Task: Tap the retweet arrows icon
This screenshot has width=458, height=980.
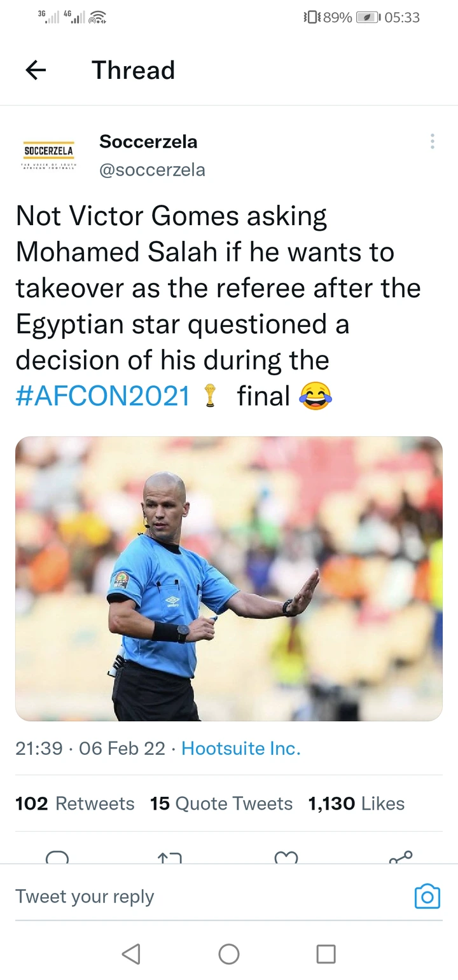Action: (x=169, y=858)
